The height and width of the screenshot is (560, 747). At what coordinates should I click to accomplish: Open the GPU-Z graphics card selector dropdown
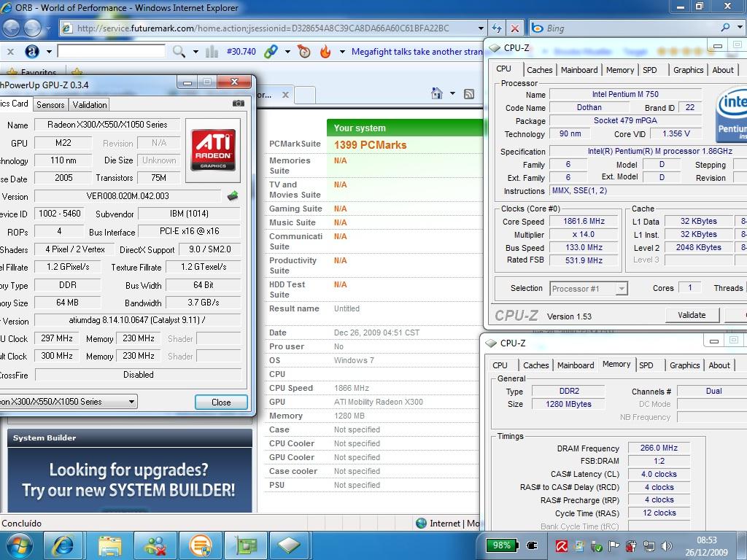(x=131, y=402)
